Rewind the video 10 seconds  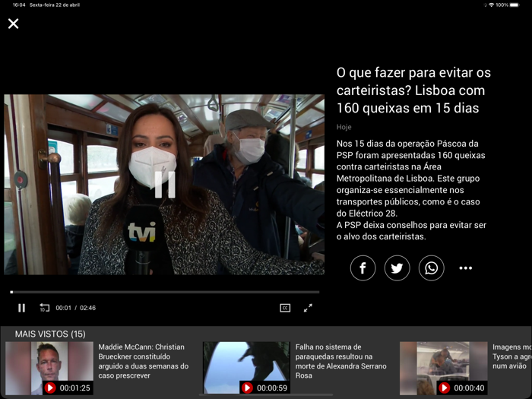pyautogui.click(x=44, y=308)
